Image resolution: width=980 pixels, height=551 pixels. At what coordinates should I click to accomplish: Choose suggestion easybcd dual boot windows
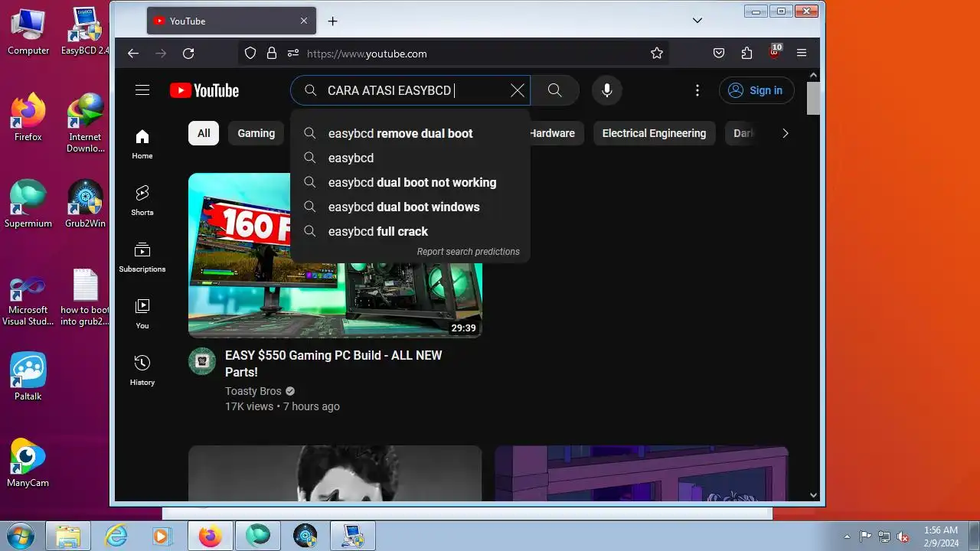click(410, 207)
